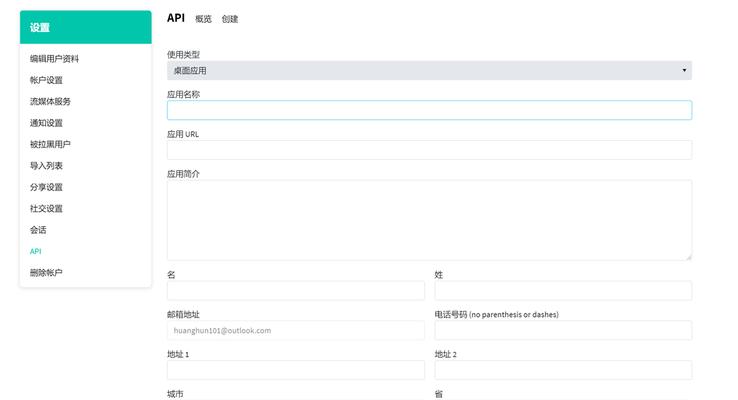Select 通知设置 in the sidebar
This screenshot has width=738, height=400.
click(46, 123)
